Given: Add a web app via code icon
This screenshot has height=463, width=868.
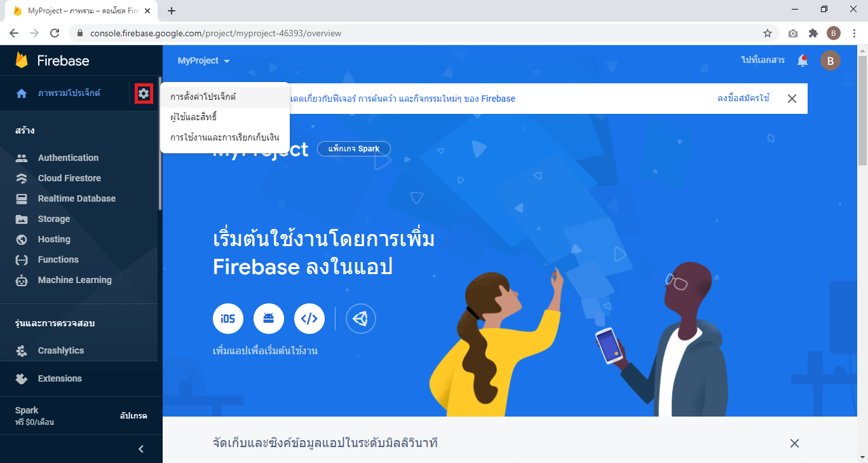Looking at the screenshot, I should coord(309,319).
